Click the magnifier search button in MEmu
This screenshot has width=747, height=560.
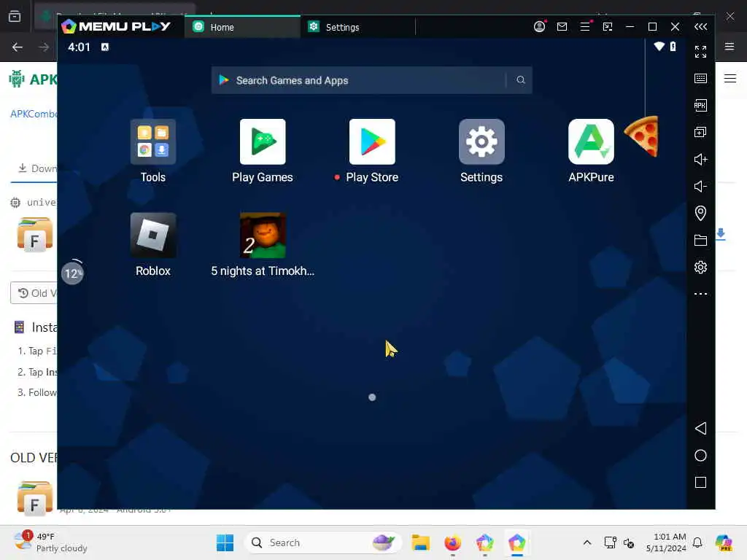click(x=521, y=80)
